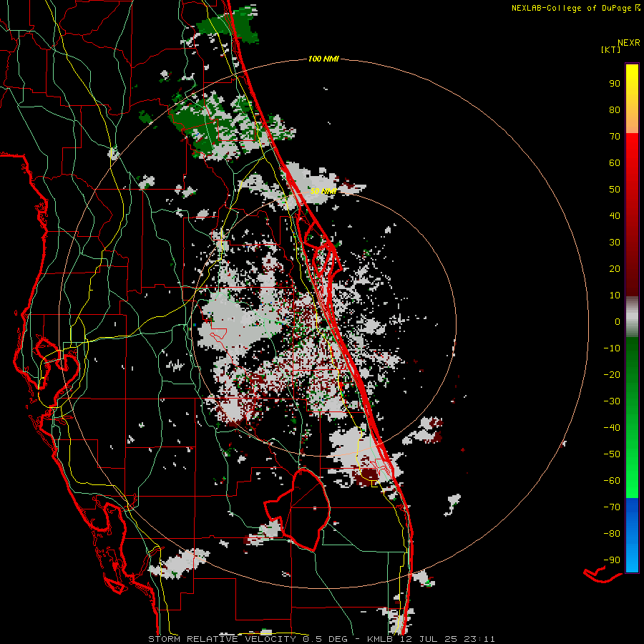Click the 50 NMI range ring label
This screenshot has height=644, width=644.
point(323,191)
